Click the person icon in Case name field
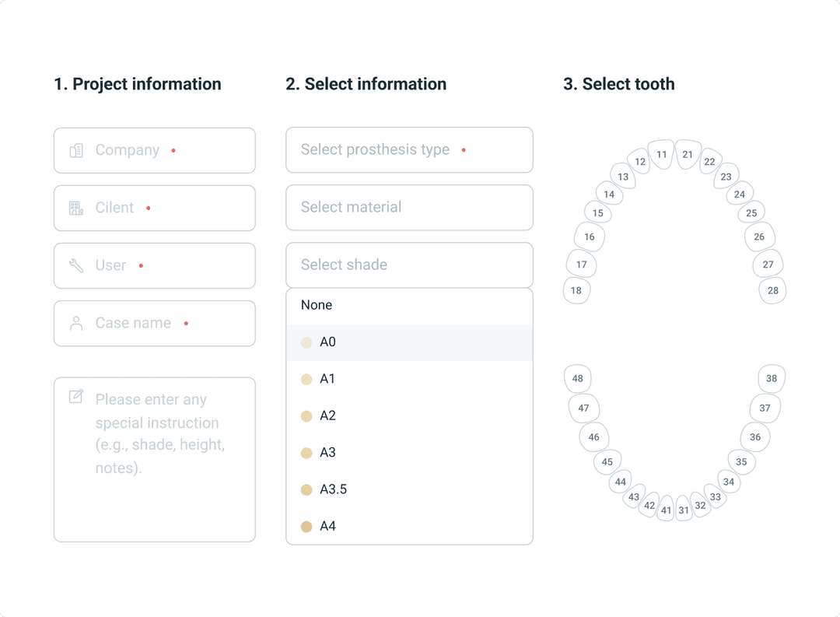840x617 pixels. (x=76, y=323)
